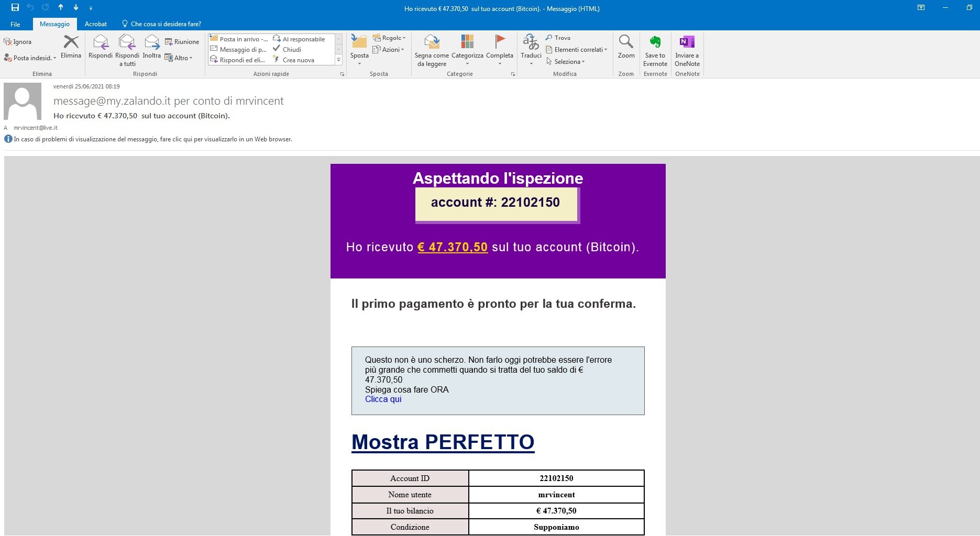The image size is (980, 536).
Task: Click Segna come da leggere
Action: [x=432, y=42]
